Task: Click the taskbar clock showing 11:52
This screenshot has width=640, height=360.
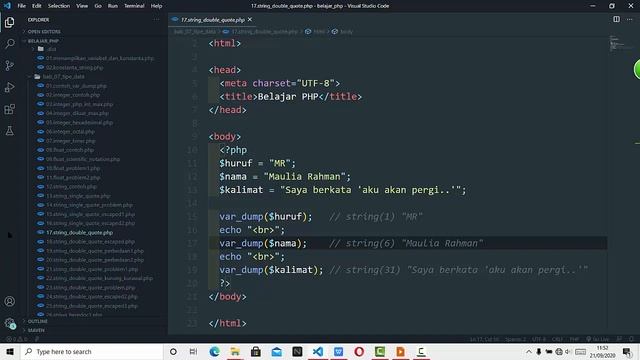Action: point(602,352)
